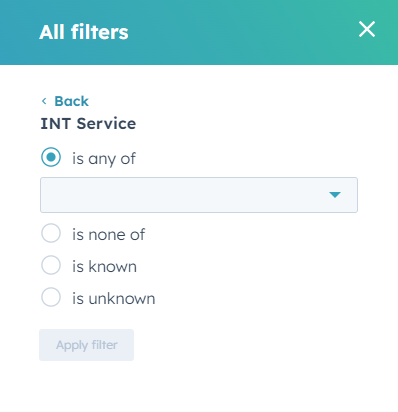Click the INT Service property heading

[x=88, y=124]
